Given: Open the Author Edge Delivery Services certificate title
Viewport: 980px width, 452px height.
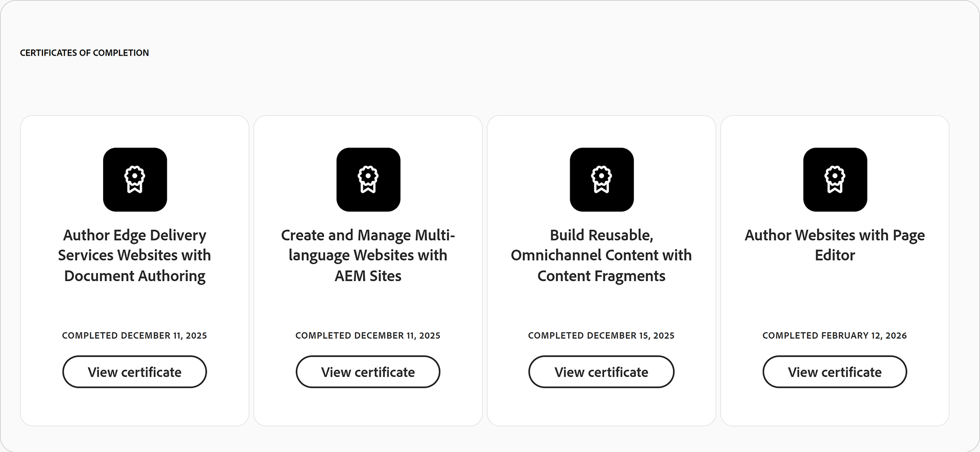Looking at the screenshot, I should pyautogui.click(x=134, y=255).
